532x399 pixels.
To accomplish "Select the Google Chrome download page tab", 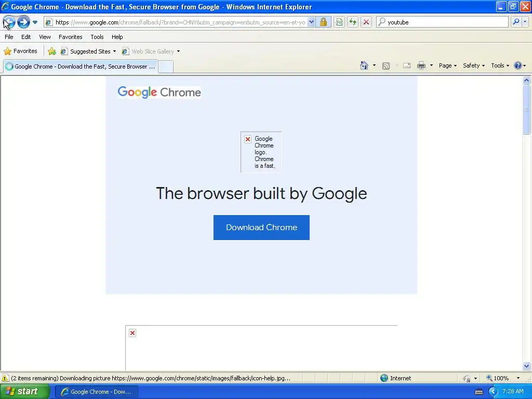I will pyautogui.click(x=81, y=66).
